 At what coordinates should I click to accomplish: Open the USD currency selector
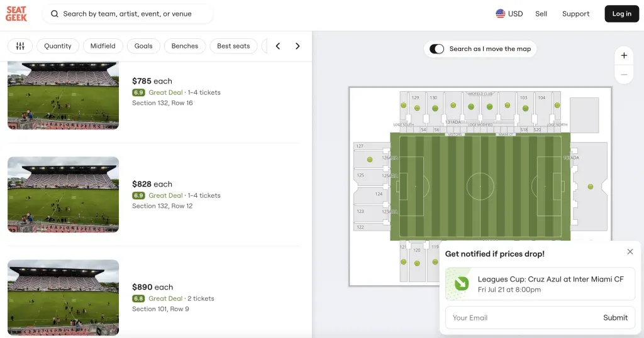coord(509,14)
